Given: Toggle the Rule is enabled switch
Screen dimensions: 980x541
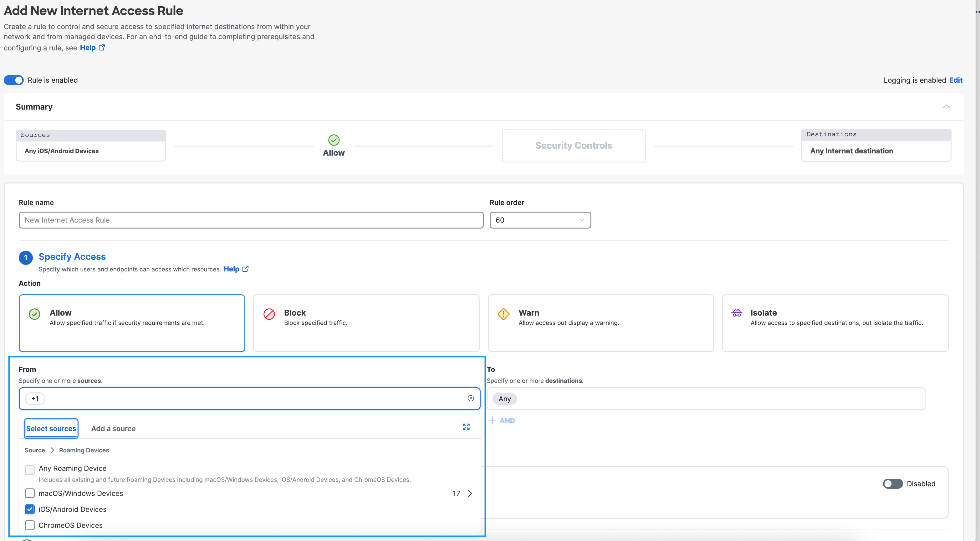Looking at the screenshot, I should click(x=14, y=80).
